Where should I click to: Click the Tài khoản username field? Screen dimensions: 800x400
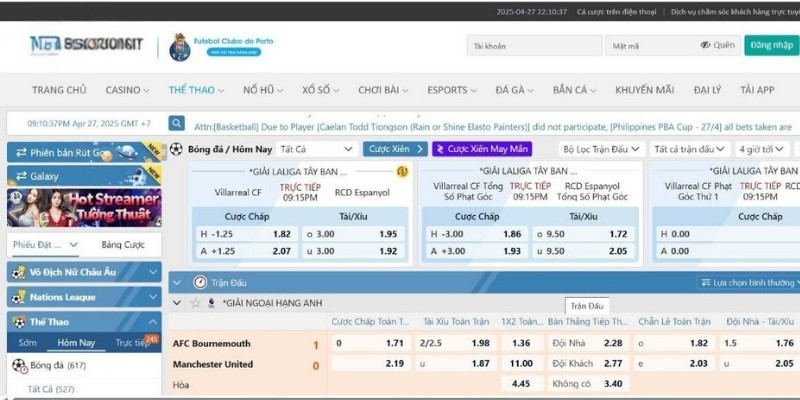[533, 46]
